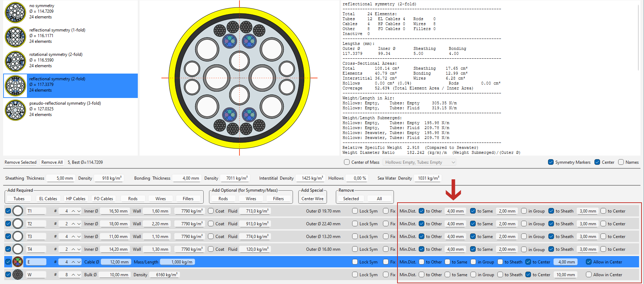Toggle the Symmetry Markers checkbox

coord(551,162)
